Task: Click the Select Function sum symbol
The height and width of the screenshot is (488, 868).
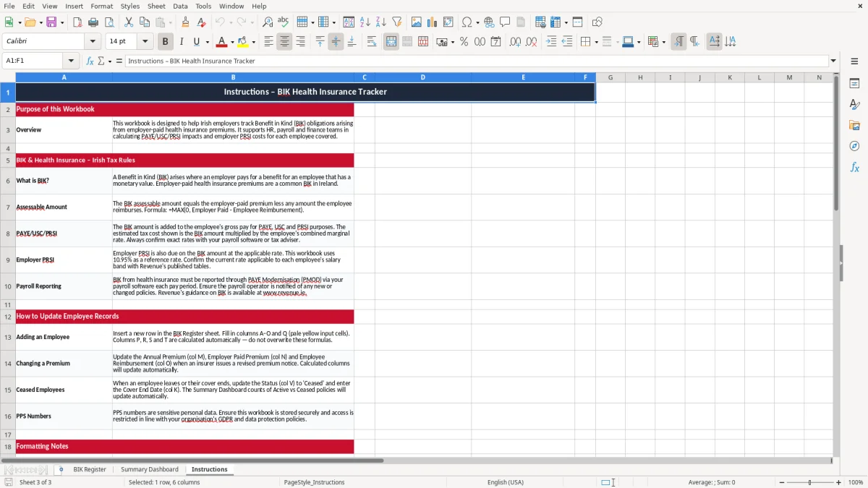Action: 101,61
